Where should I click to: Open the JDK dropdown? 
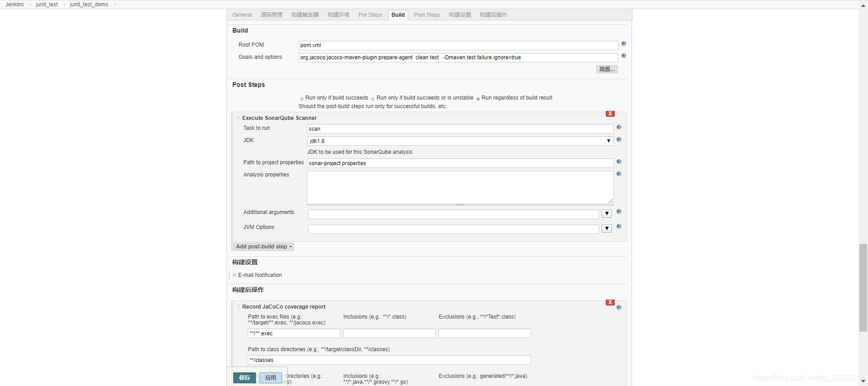click(460, 141)
